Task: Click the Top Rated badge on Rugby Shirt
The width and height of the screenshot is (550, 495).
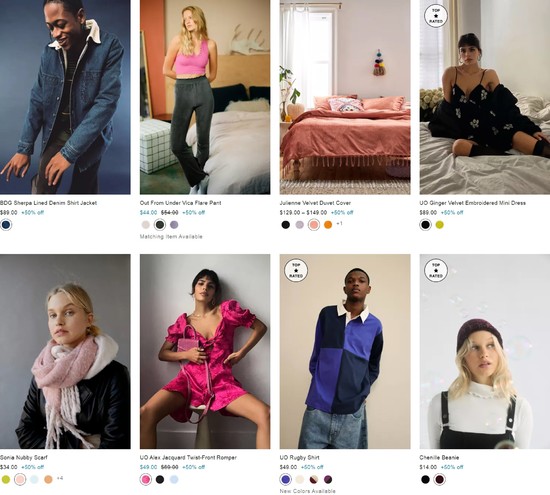Action: pos(296,270)
